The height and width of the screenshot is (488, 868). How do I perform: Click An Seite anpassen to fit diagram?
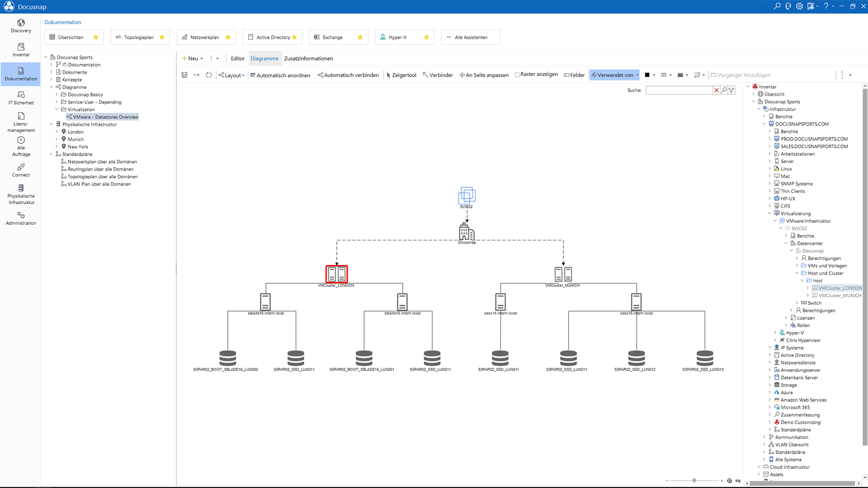pos(483,75)
